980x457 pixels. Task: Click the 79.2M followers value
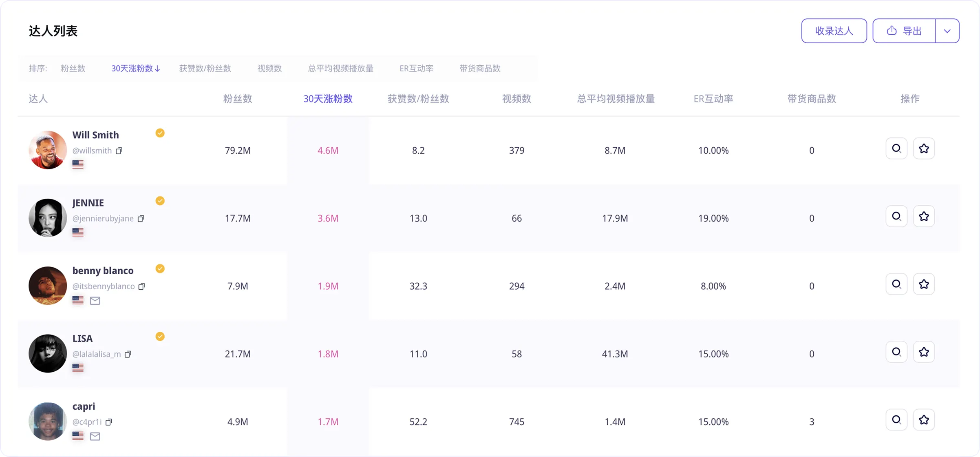coord(238,151)
